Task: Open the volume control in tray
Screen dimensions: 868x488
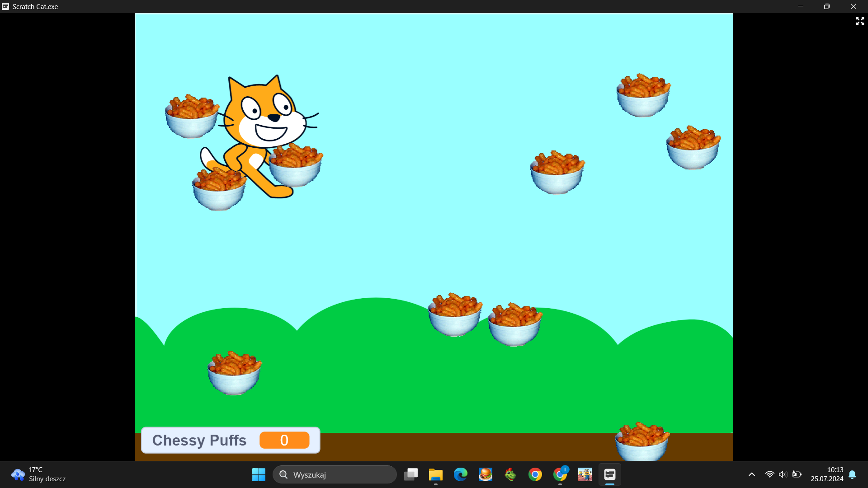Action: pyautogui.click(x=783, y=474)
